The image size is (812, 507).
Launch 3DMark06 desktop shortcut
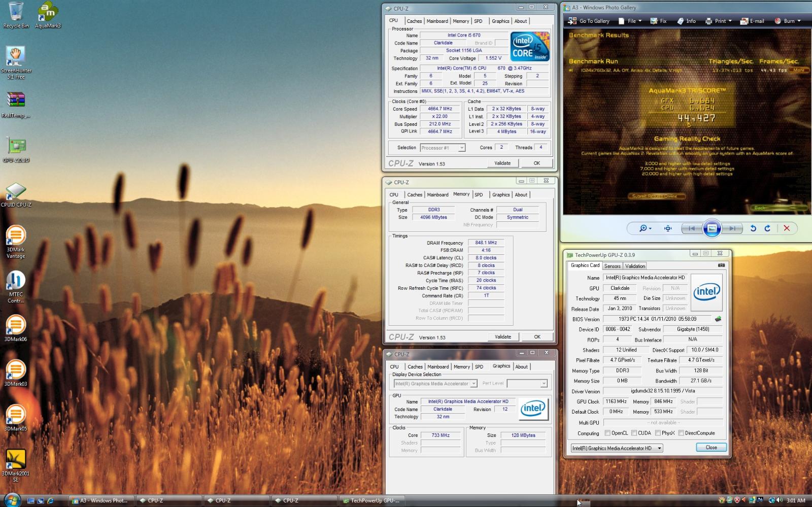[16, 328]
